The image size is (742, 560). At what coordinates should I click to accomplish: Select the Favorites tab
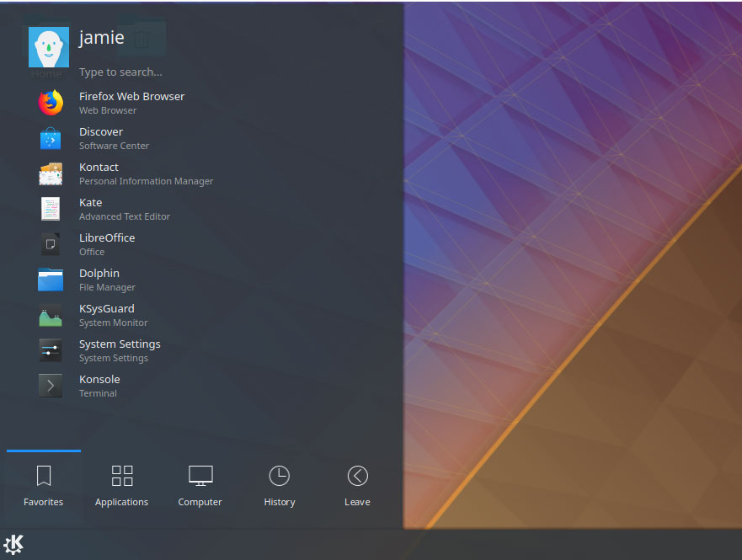pyautogui.click(x=43, y=484)
